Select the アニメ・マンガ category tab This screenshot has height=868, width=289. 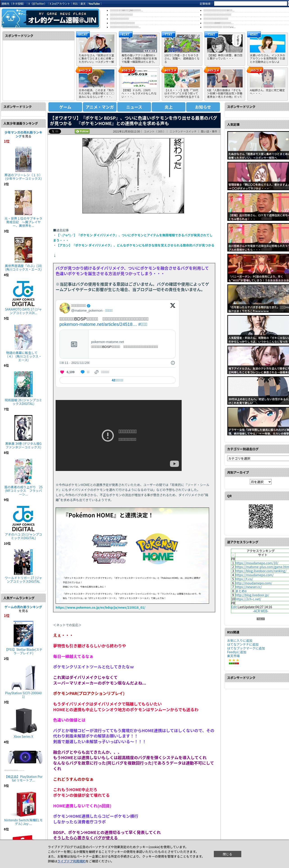(x=99, y=107)
